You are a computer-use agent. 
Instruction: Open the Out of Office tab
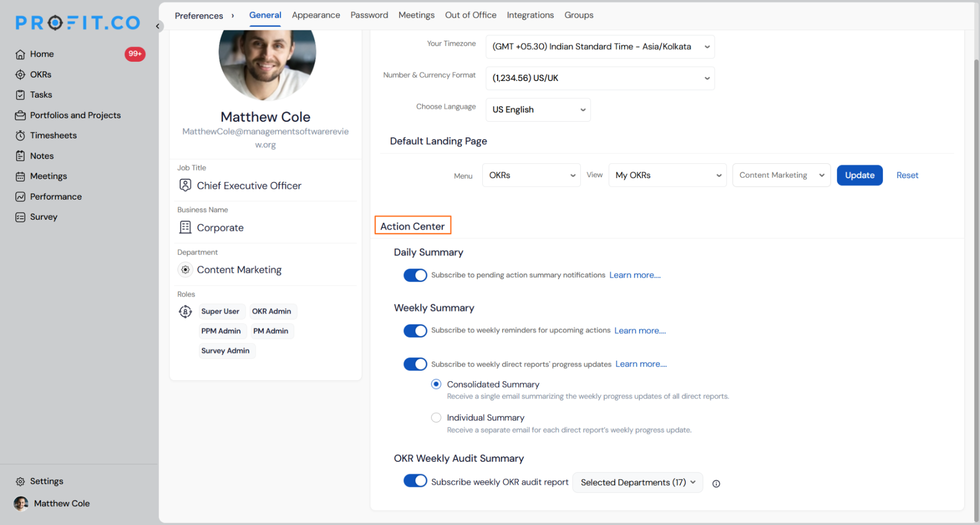pyautogui.click(x=471, y=15)
